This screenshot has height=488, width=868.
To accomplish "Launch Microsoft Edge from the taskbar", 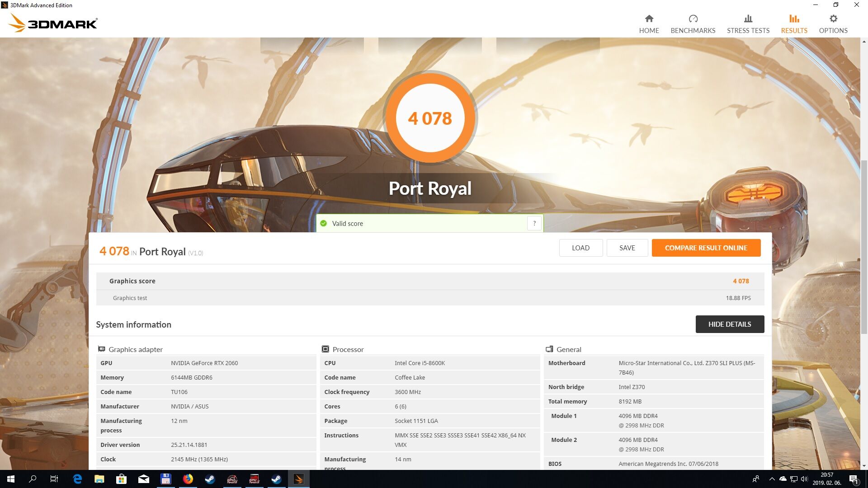I will tap(77, 479).
